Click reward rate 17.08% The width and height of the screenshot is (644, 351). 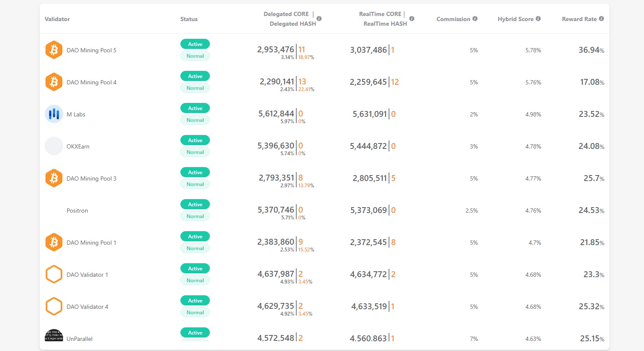point(592,82)
